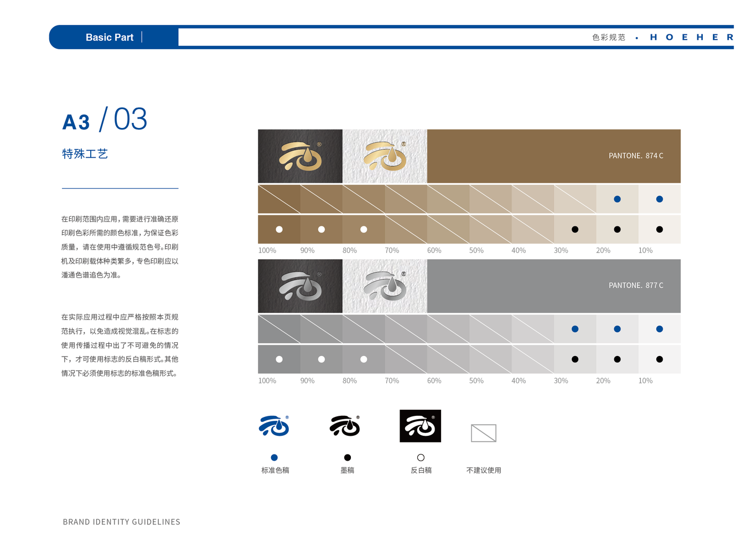The height and width of the screenshot is (557, 756).
Task: Click the paragraph beginning 在印刷范围内应用
Action: (x=120, y=247)
